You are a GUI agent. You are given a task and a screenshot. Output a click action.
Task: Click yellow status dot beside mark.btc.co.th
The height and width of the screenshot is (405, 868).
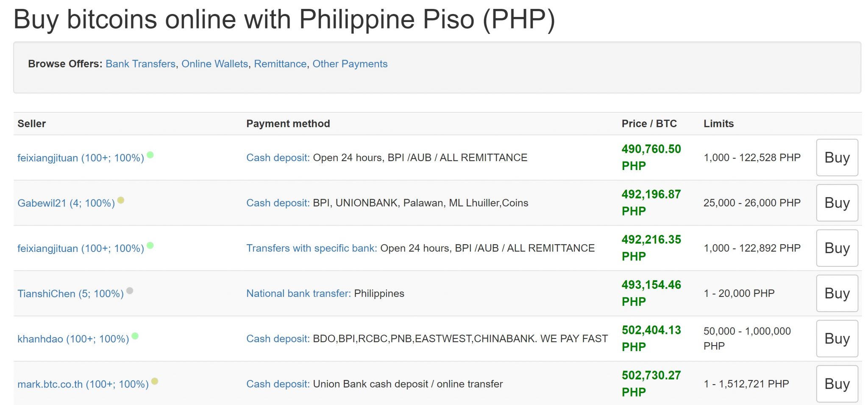click(x=155, y=381)
